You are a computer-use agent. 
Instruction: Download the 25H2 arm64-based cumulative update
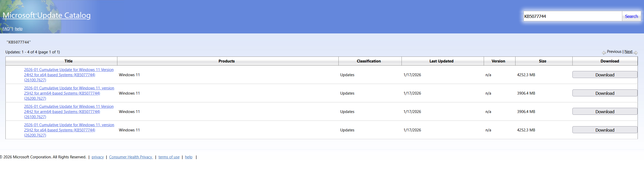click(x=605, y=93)
